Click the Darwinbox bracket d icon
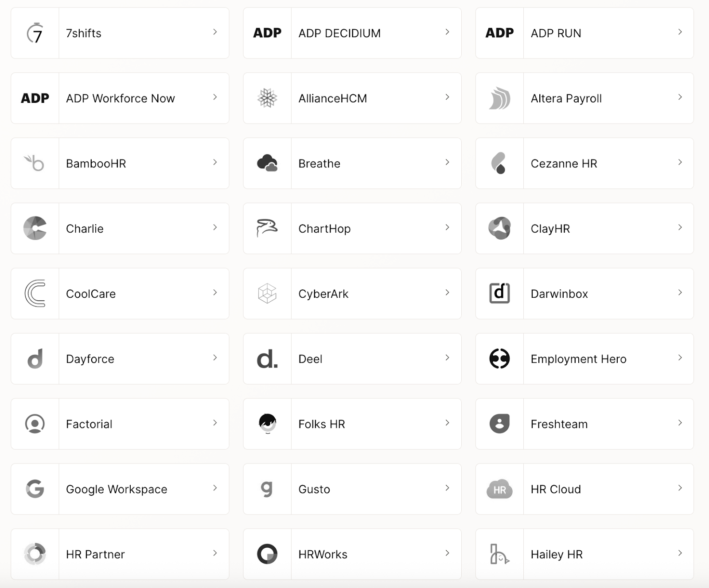709x588 pixels. coord(499,293)
